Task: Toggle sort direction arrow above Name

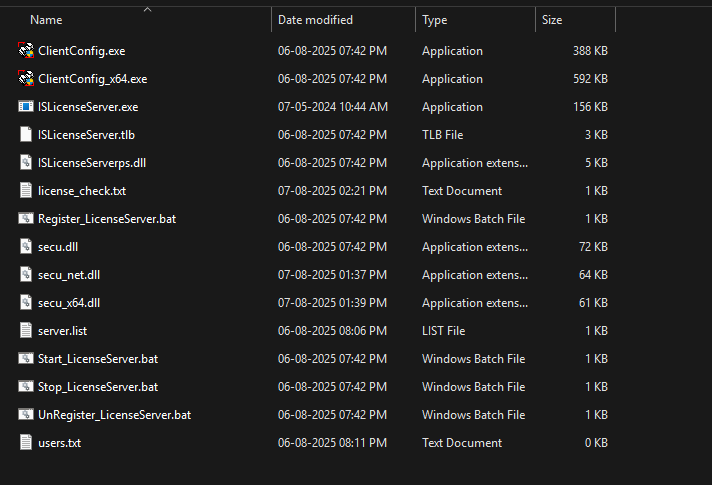Action: (147, 9)
